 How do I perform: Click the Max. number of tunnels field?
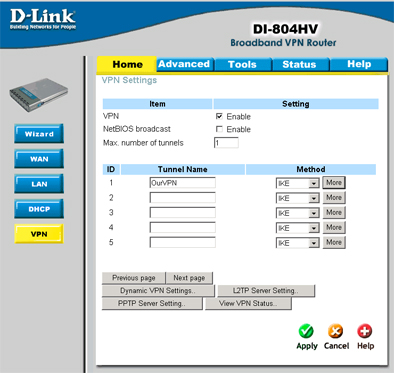point(226,143)
